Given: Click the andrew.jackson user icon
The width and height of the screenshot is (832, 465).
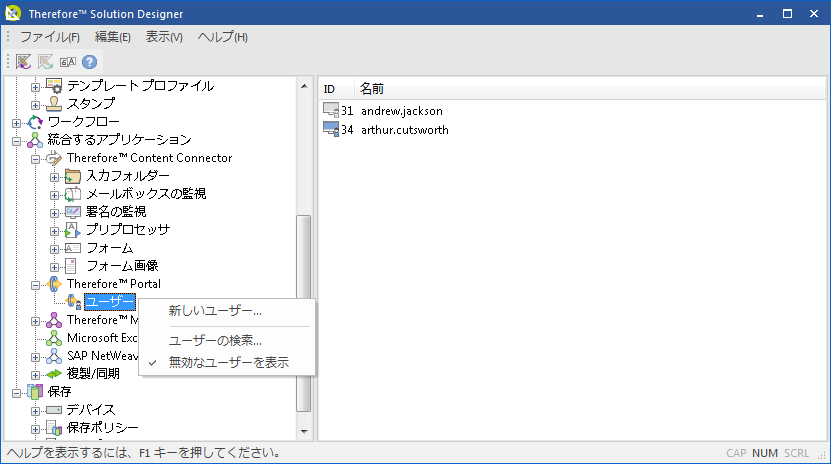Looking at the screenshot, I should pos(331,110).
